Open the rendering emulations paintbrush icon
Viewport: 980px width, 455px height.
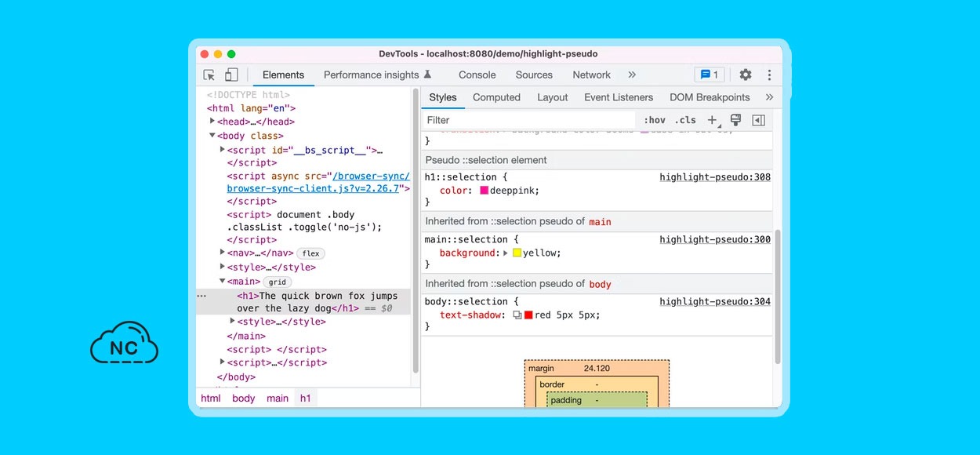tap(735, 120)
